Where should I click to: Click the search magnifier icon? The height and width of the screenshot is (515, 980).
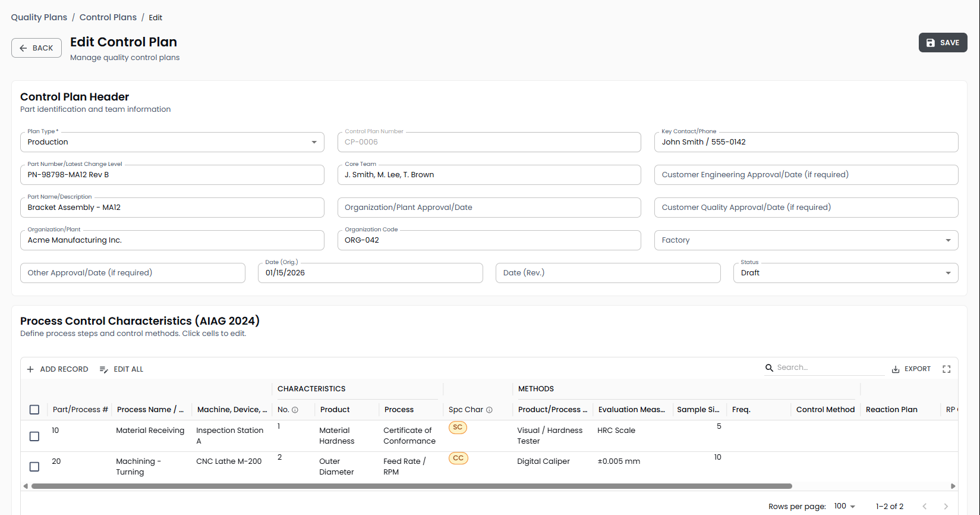(769, 368)
